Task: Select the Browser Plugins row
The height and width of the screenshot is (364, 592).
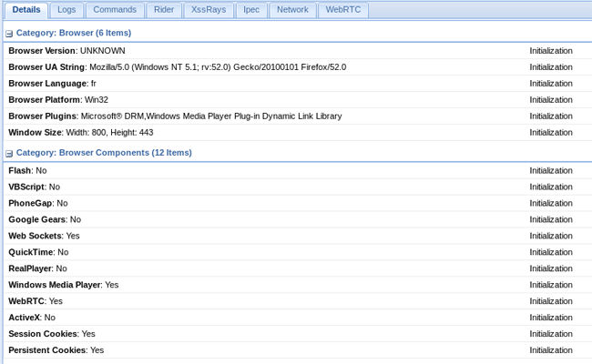Action: click(298, 116)
